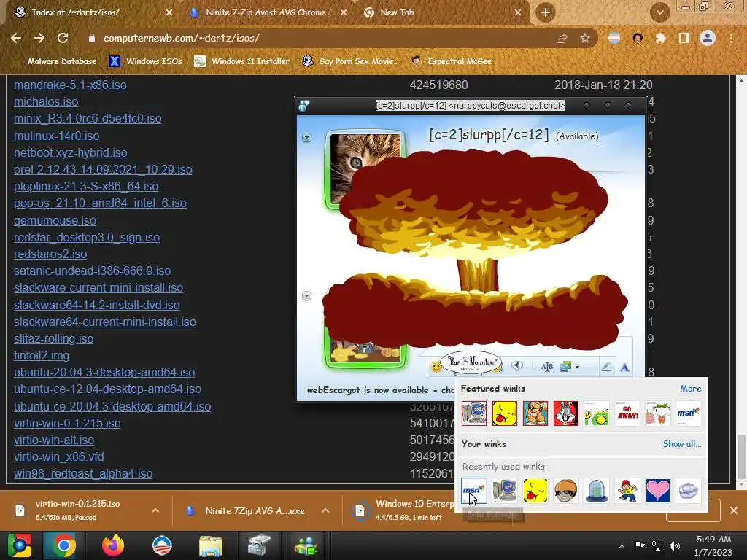Switch to handwriting pen mode in chat
747x560 pixels.
pos(606,366)
